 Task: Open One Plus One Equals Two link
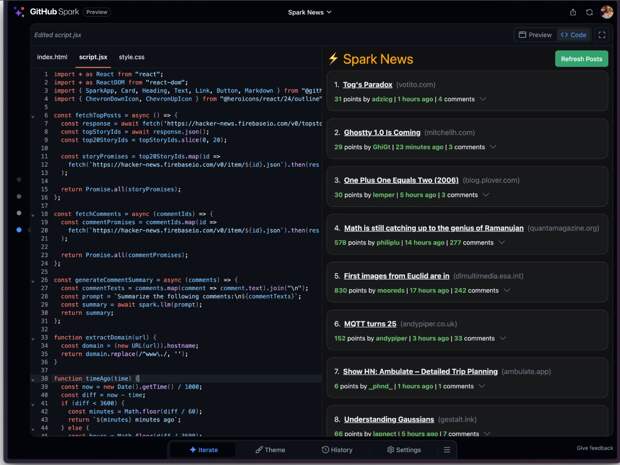pos(401,180)
